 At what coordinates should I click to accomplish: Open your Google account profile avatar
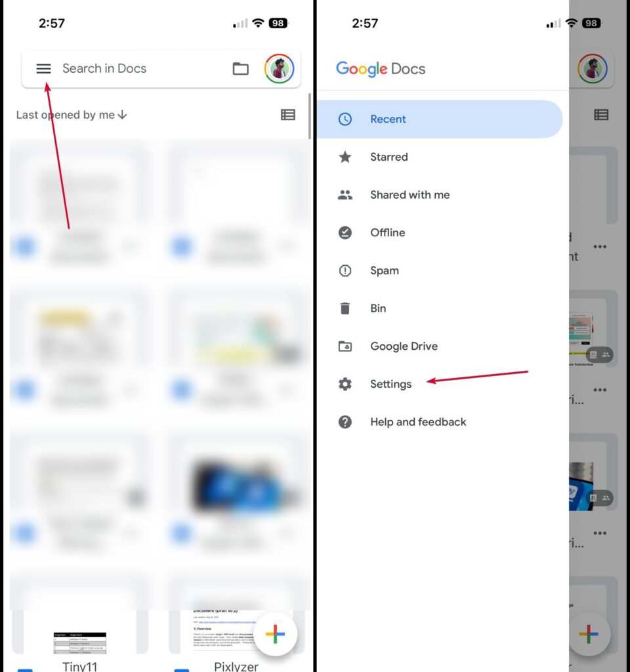280,68
